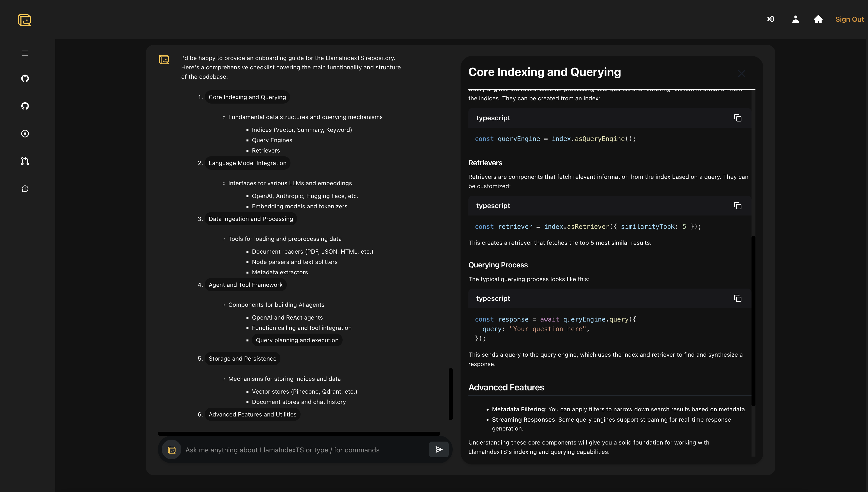Click the asRetriever code line
The image size is (868, 492).
[x=588, y=226]
